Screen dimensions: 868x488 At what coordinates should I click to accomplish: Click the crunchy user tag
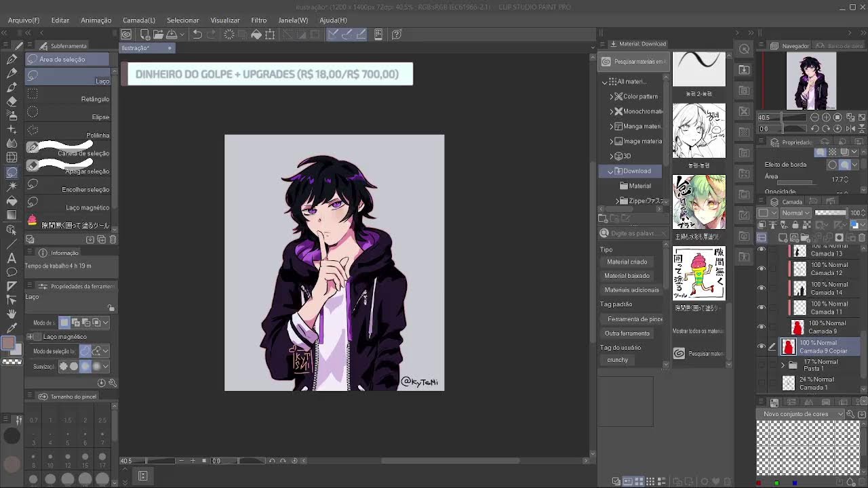coord(618,360)
